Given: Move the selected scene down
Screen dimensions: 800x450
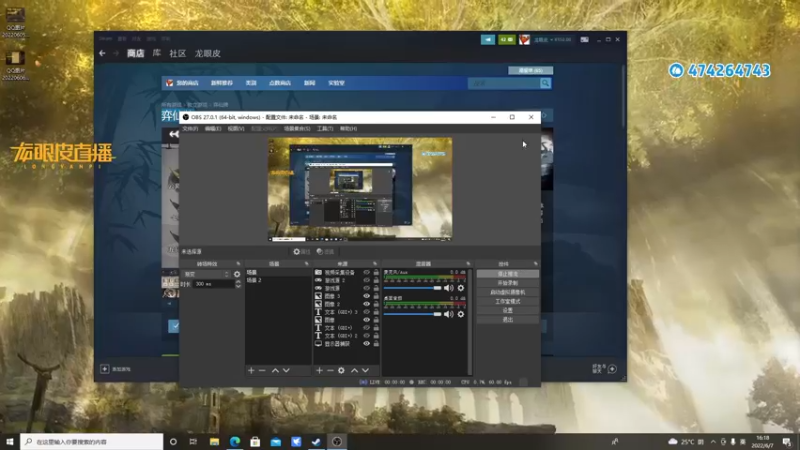Looking at the screenshot, I should [x=286, y=370].
